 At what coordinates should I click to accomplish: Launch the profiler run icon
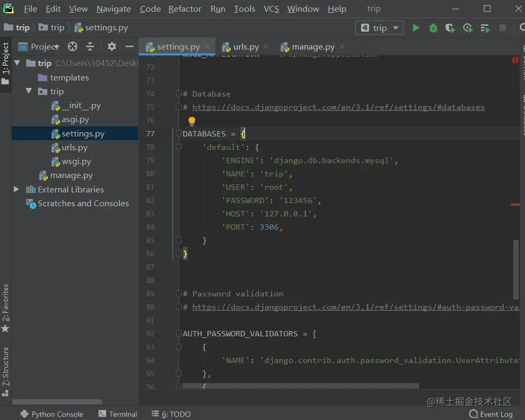[468, 28]
